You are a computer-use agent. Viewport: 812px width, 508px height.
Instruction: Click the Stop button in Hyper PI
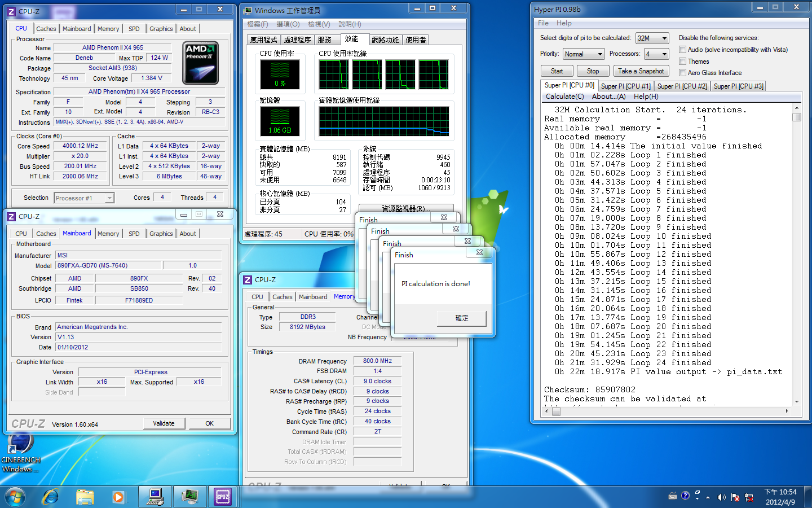tap(593, 71)
